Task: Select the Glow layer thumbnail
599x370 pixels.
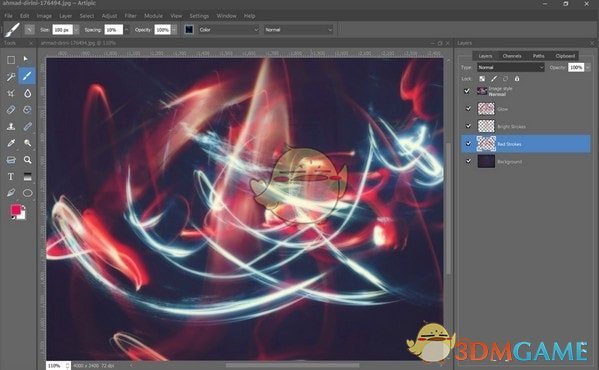Action: [486, 109]
